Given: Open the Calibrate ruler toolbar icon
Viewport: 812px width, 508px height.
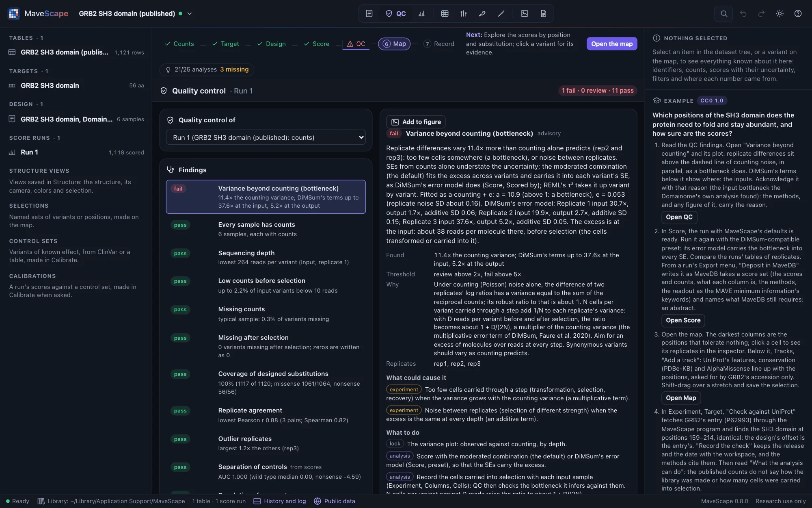Looking at the screenshot, I should 501,13.
